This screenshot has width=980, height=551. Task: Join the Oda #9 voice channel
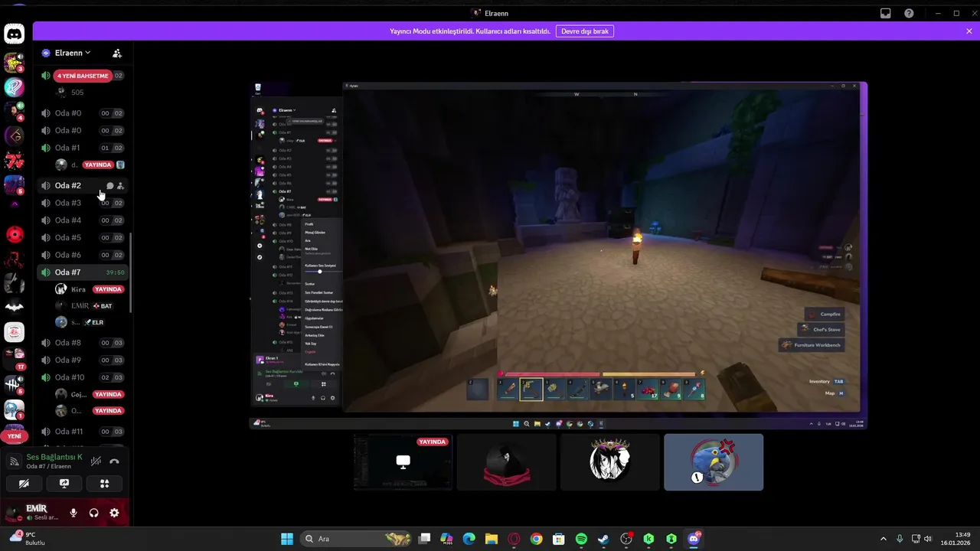click(83, 360)
